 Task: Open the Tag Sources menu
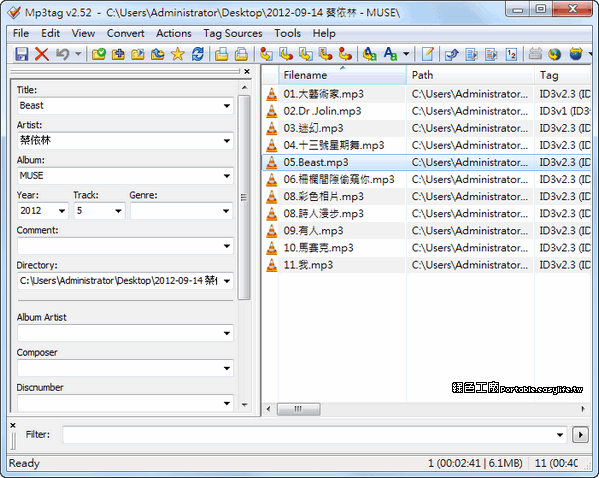click(233, 33)
